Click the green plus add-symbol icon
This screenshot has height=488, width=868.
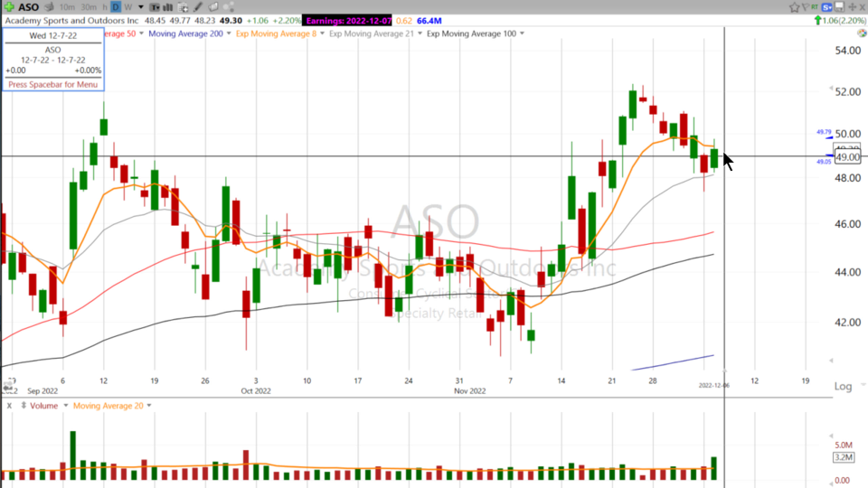(x=9, y=7)
